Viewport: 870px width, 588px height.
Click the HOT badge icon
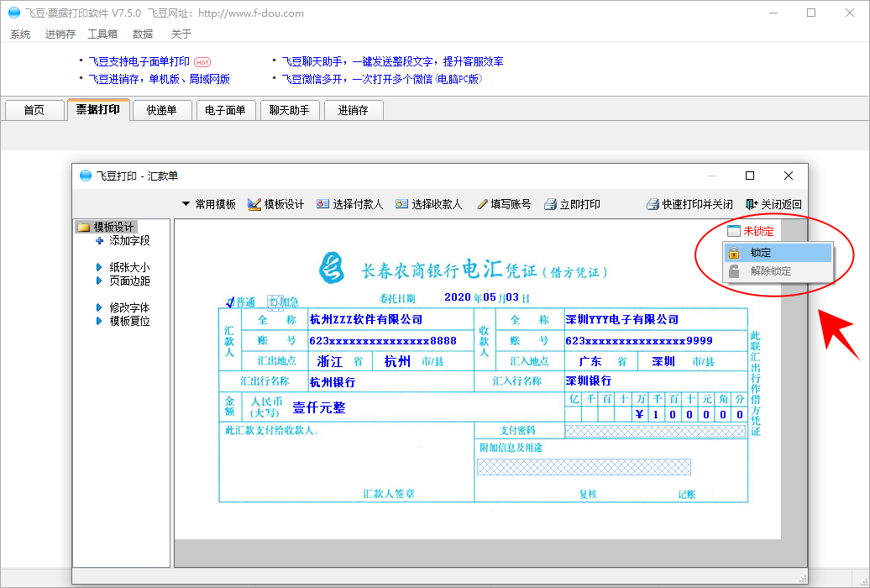click(x=202, y=62)
